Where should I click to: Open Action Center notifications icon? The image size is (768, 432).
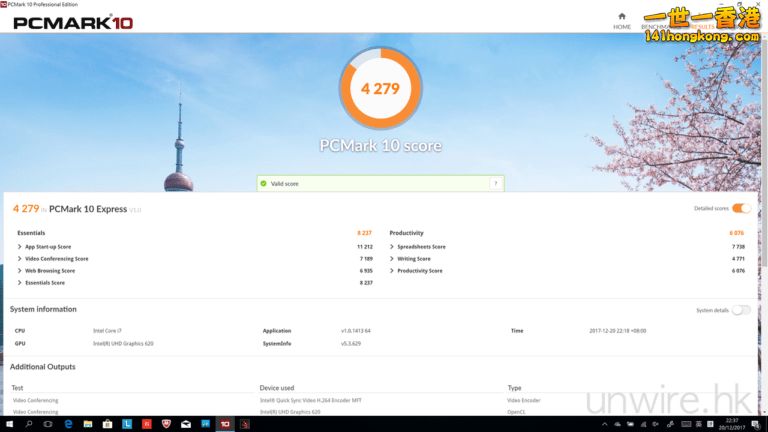(x=756, y=424)
